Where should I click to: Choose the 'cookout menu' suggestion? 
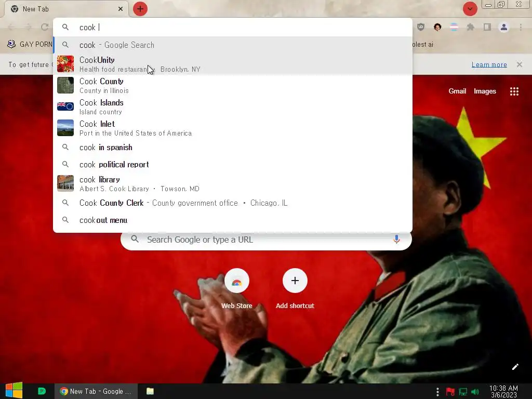[233, 220]
